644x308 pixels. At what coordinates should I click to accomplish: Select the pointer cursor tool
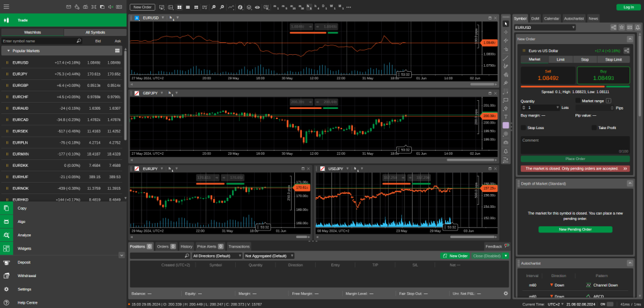tap(506, 24)
